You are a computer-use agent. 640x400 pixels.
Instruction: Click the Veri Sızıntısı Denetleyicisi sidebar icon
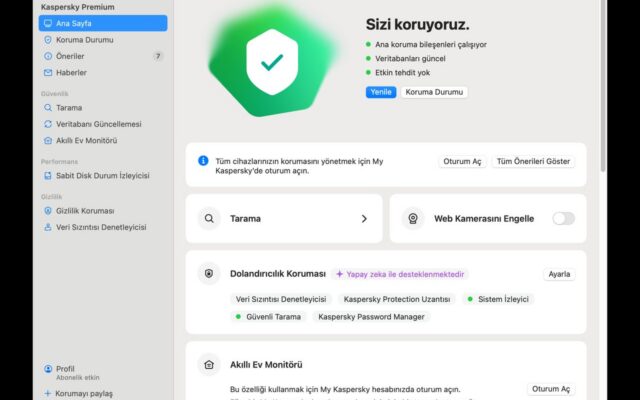pos(48,227)
